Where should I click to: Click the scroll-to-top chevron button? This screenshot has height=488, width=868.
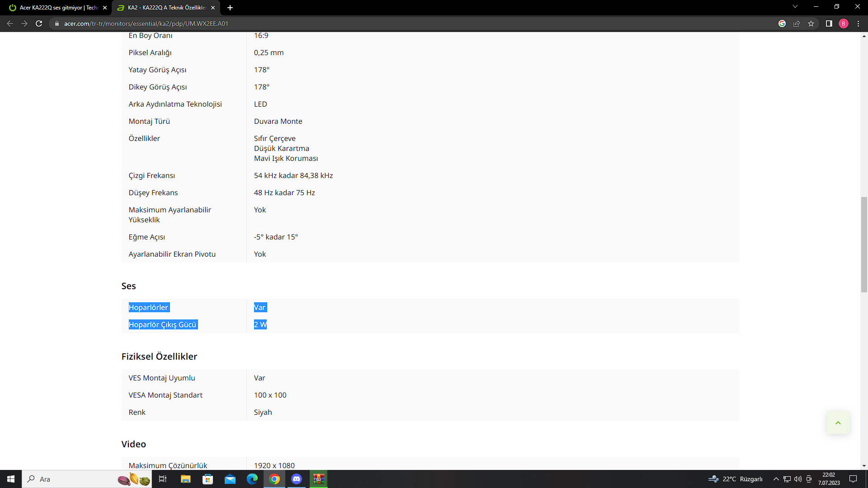click(x=838, y=423)
